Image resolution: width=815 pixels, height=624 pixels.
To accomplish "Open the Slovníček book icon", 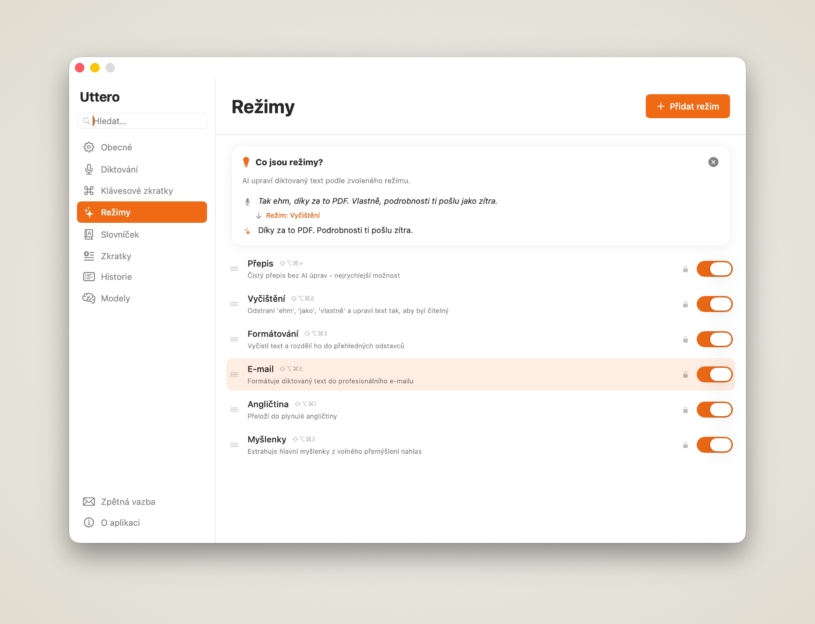I will pos(89,234).
